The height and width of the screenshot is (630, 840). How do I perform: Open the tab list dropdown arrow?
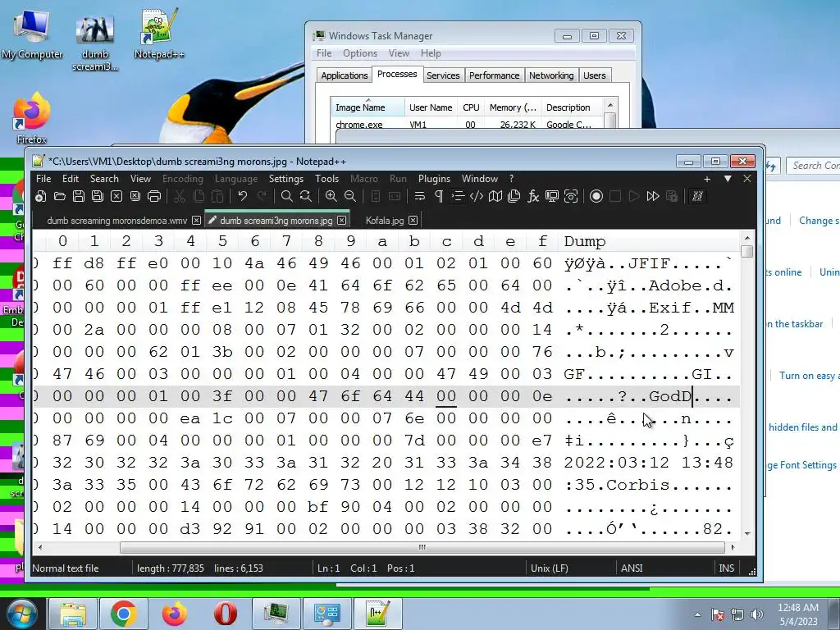click(728, 178)
